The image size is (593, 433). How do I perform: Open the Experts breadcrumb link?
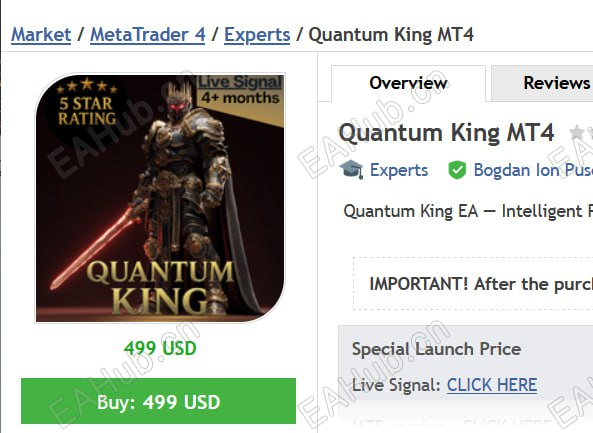[x=257, y=35]
